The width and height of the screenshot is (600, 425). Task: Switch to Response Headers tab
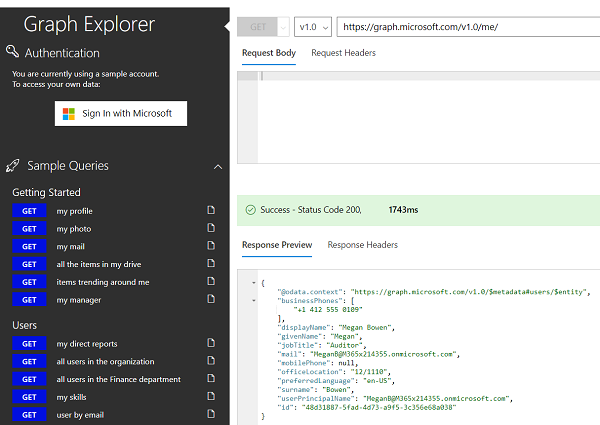point(362,245)
